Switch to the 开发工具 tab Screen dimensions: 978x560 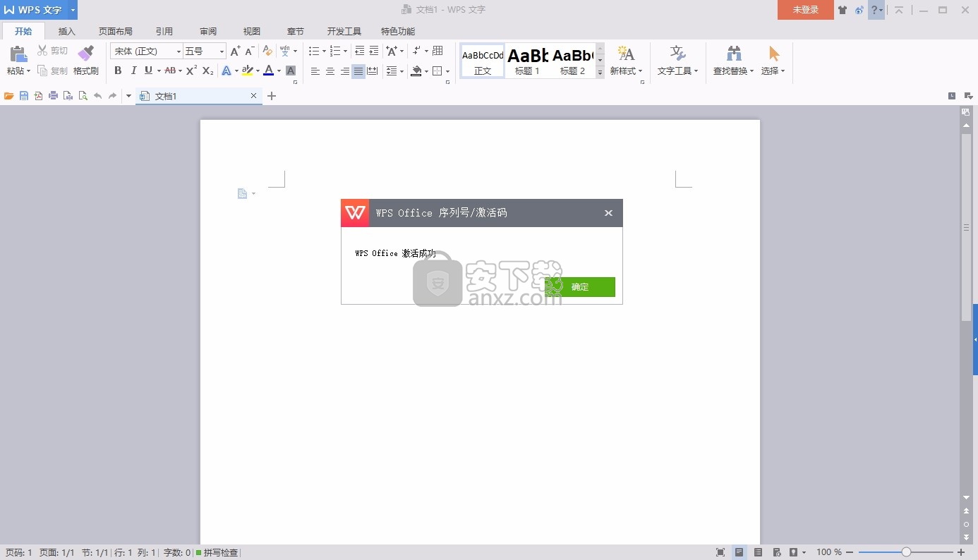(x=344, y=31)
